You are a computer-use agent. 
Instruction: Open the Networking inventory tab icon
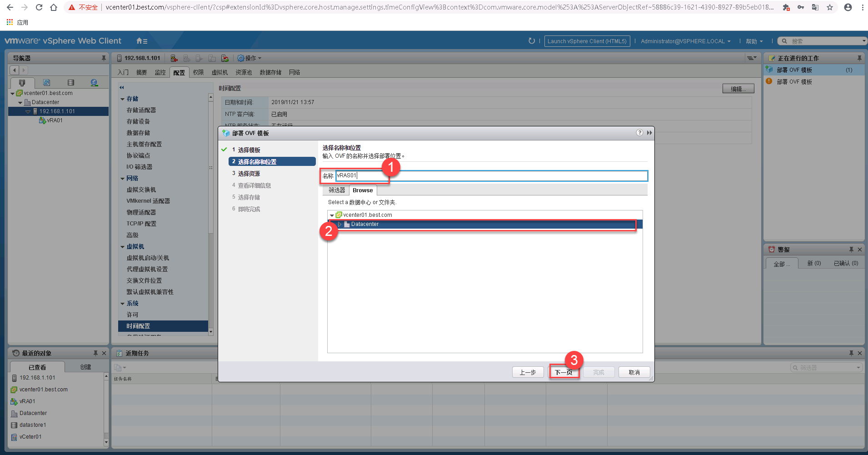(94, 82)
